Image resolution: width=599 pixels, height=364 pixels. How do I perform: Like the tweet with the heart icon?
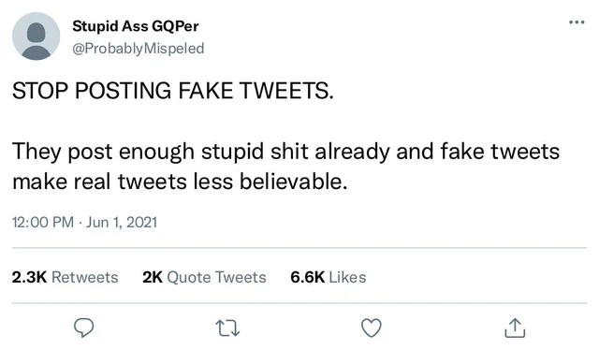pyautogui.click(x=372, y=328)
